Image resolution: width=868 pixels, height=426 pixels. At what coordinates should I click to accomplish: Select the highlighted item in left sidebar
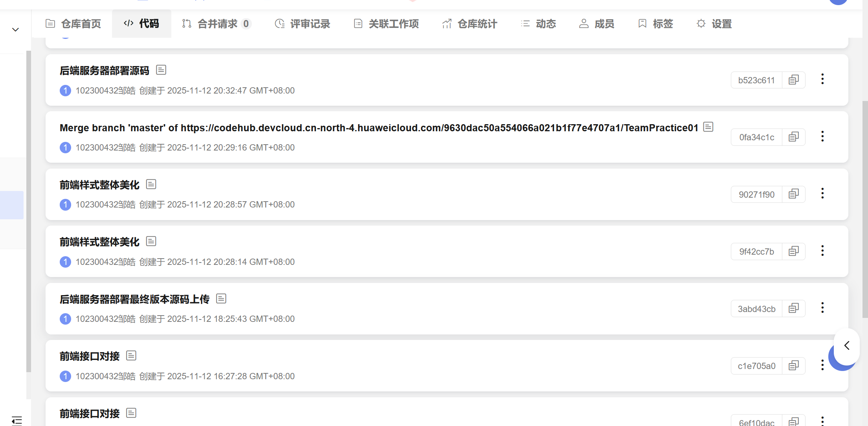12,205
